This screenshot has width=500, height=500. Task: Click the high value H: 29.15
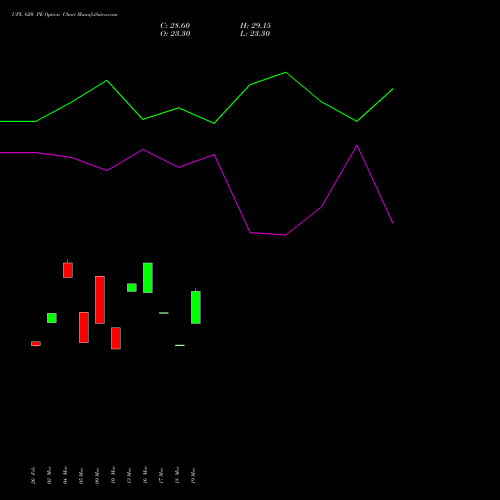(255, 26)
